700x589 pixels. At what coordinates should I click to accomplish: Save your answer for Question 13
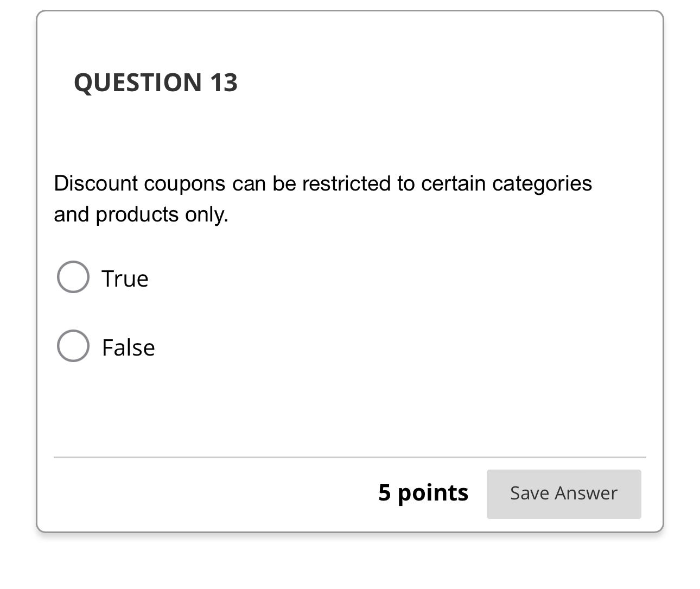(x=563, y=493)
